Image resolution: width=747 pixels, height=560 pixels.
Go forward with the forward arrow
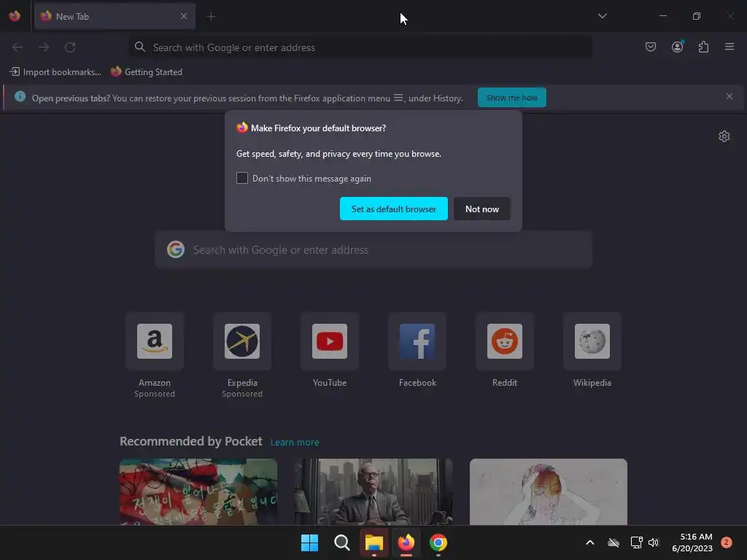point(44,47)
